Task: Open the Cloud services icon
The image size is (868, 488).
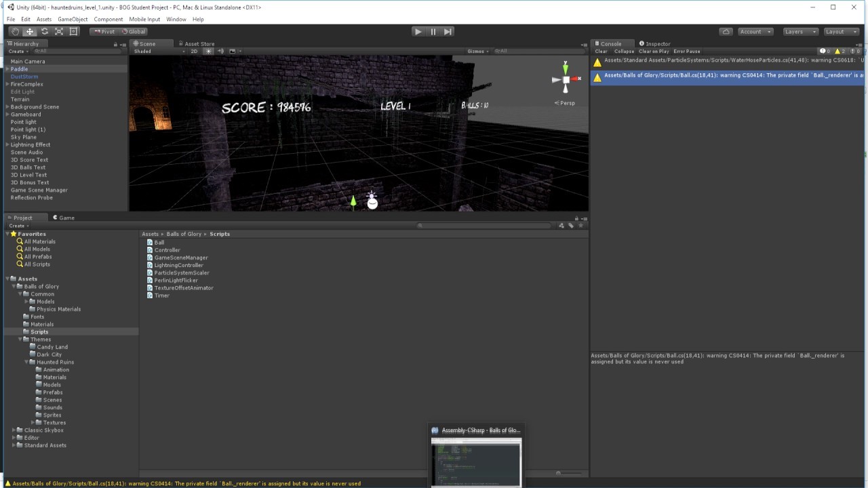Action: point(726,31)
